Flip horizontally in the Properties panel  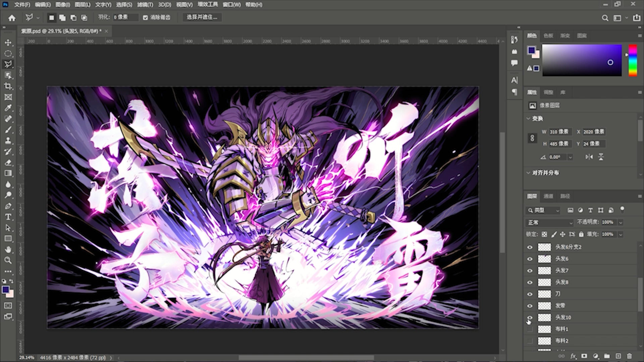589,157
